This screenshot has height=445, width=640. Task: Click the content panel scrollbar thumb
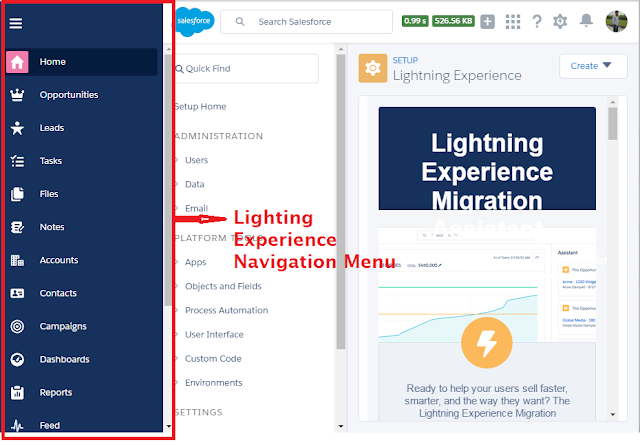point(612,124)
